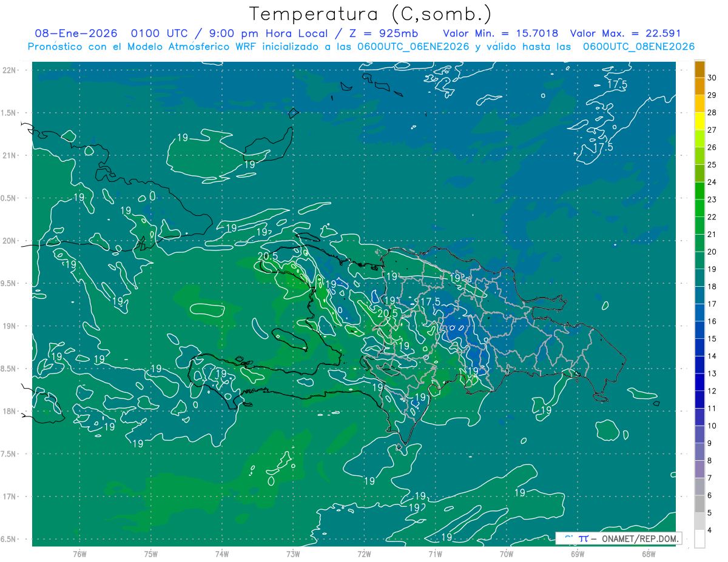
Task: Click the purple band between 8 and 9
Action: point(699,452)
